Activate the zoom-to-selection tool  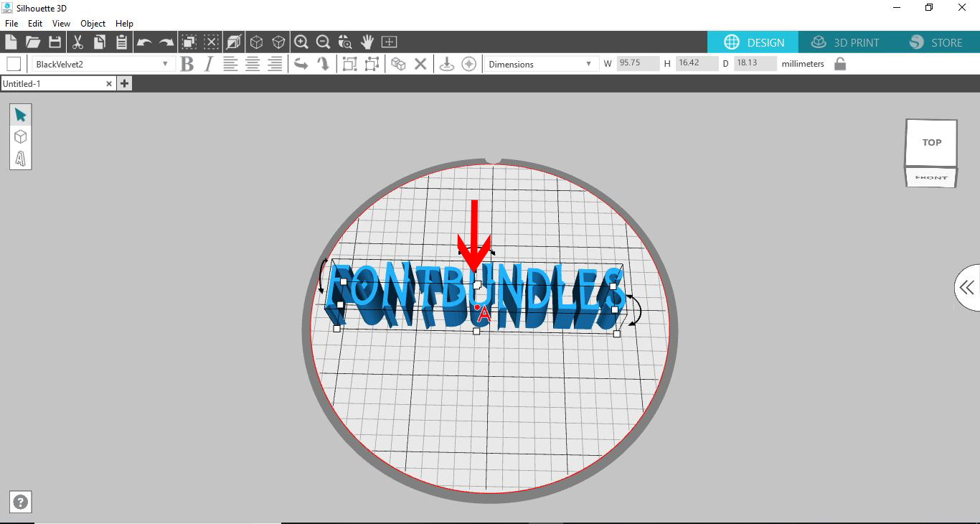pyautogui.click(x=345, y=42)
